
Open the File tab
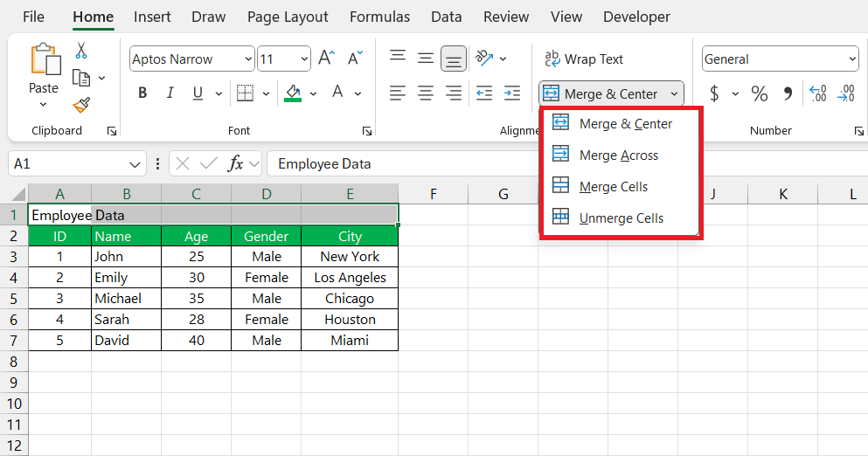click(33, 17)
